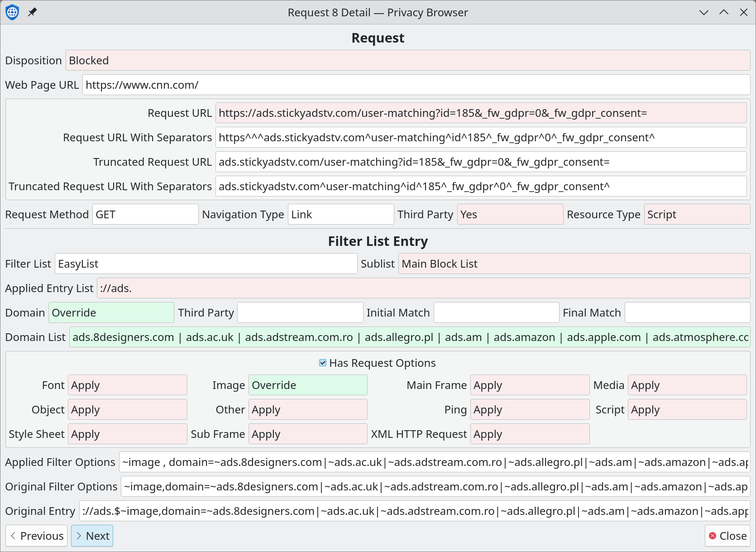756x552 pixels.
Task: Click the empty Initial Match field
Action: click(497, 312)
